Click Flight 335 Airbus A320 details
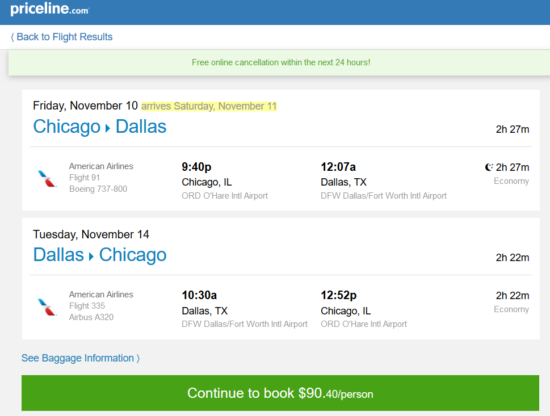 pos(91,311)
